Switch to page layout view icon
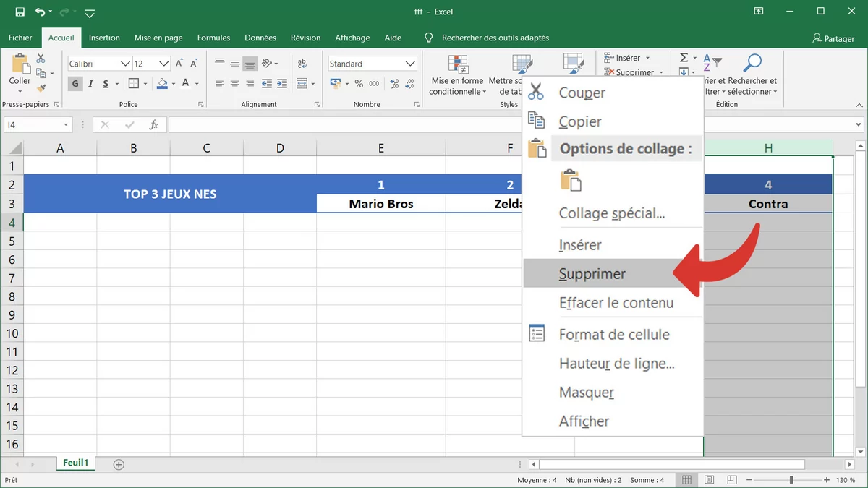Screen dimensions: 868x488 [x=709, y=480]
